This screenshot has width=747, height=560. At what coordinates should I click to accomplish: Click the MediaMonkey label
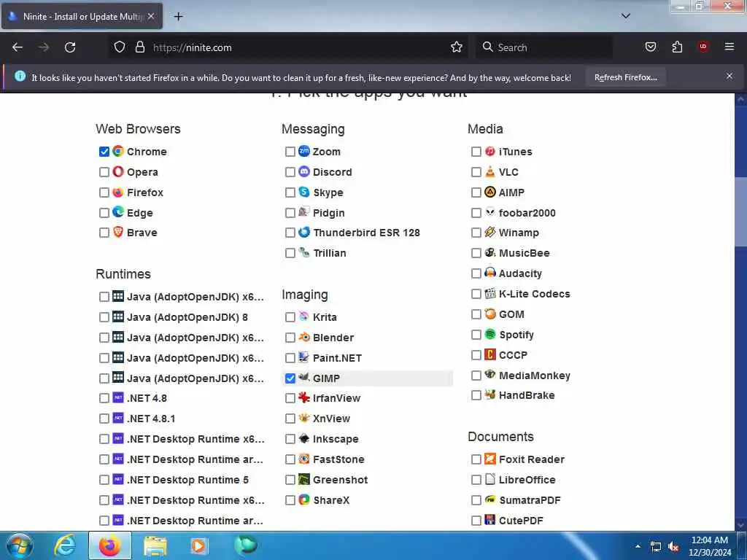[535, 376]
